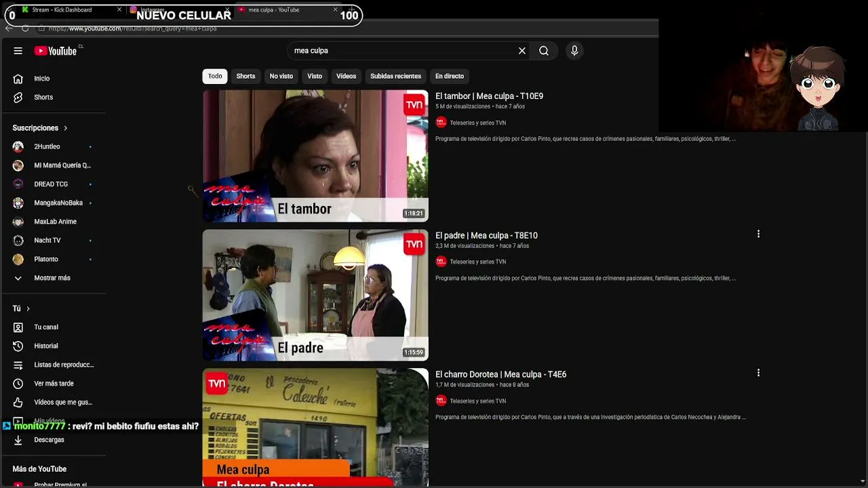Start voice search with the microphone icon
Image resolution: width=868 pixels, height=488 pixels.
pos(574,51)
